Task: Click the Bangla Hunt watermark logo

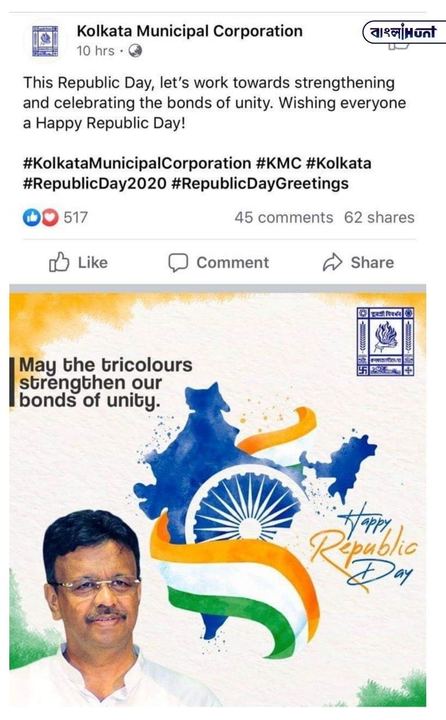Action: click(x=404, y=32)
